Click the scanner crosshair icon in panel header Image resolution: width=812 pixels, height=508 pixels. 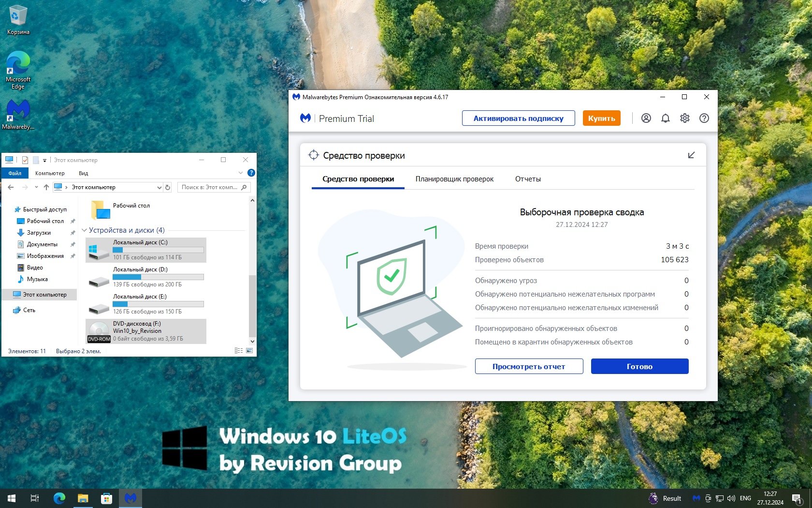[x=314, y=155]
